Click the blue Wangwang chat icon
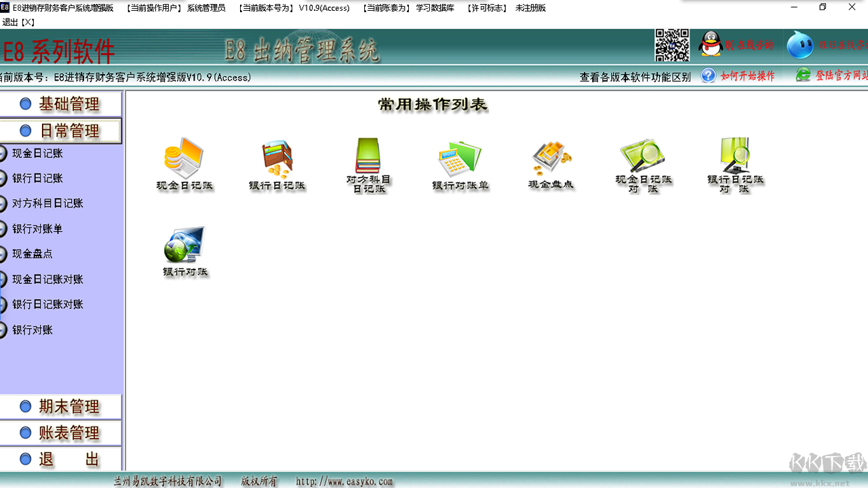This screenshot has height=488, width=868. point(800,45)
